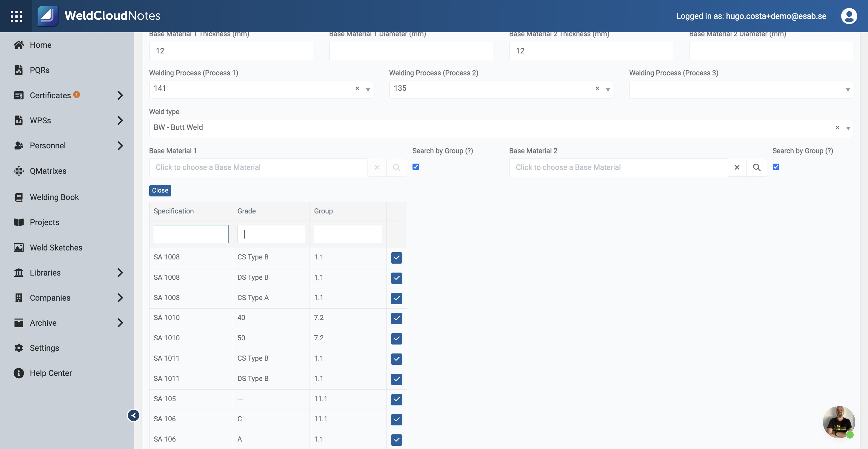Viewport: 868px width, 449px height.
Task: Select the SA 1008 DS Type B row checkbox
Action: (397, 278)
